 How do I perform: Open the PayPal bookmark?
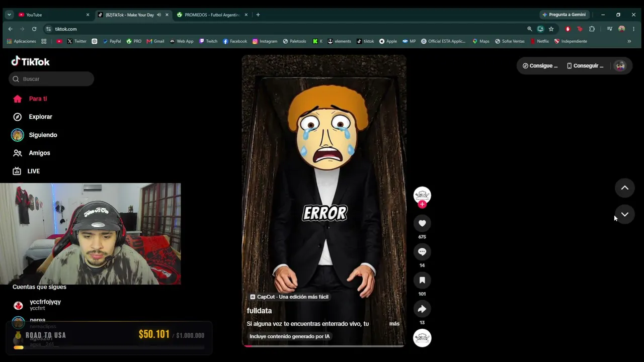click(112, 41)
